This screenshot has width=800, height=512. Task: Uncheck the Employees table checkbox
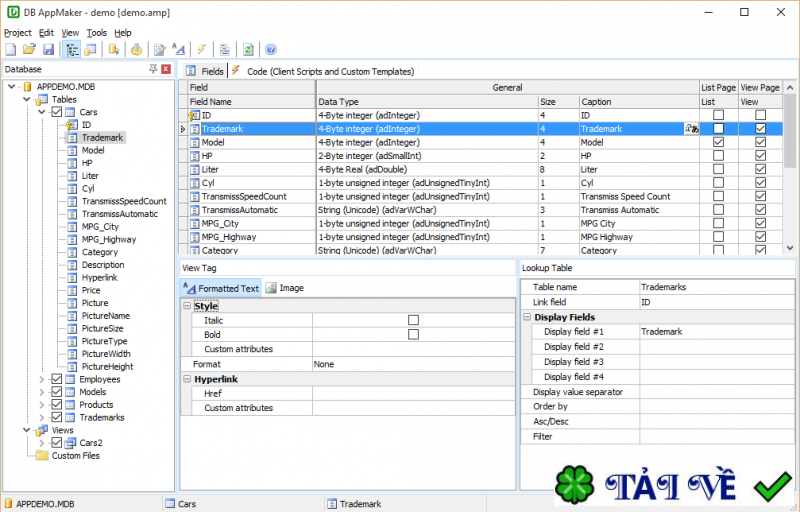coord(56,379)
